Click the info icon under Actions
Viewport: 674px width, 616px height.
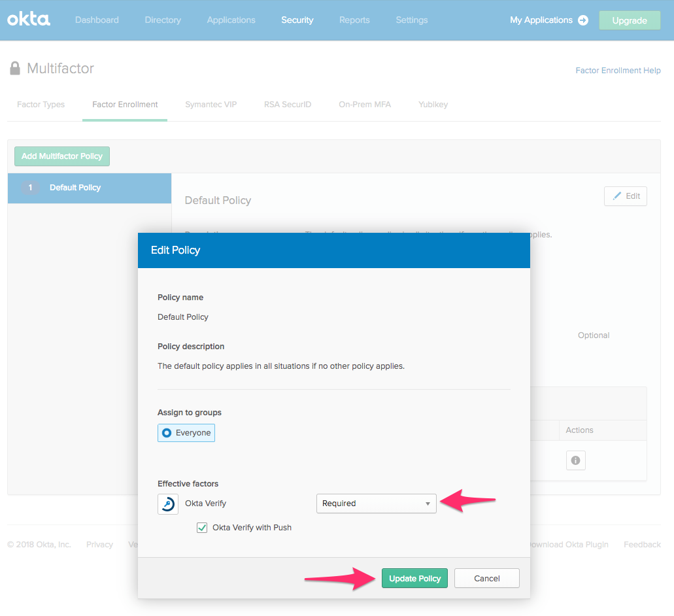tap(575, 460)
